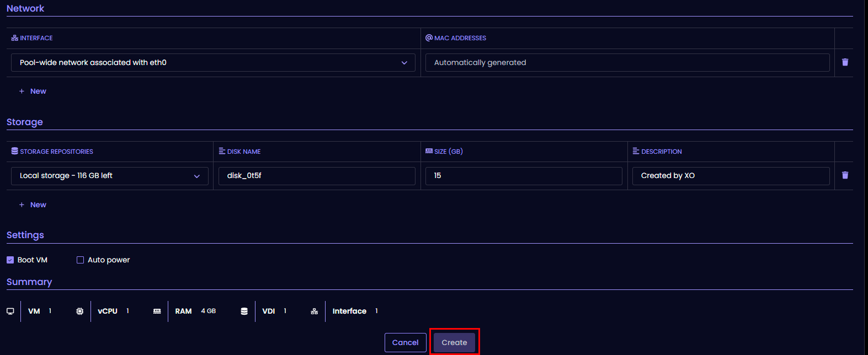Expand the Local storage repository dropdown
Screen dimensions: 868x355
pos(110,176)
